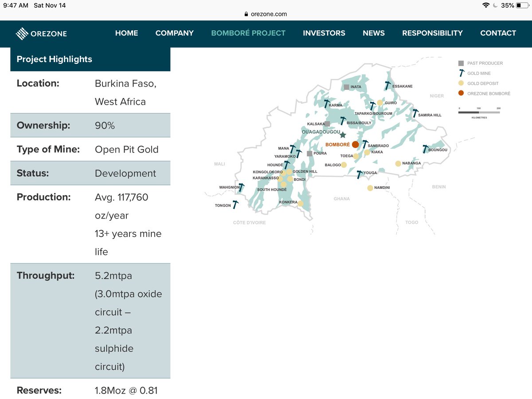Click the Status value 'Development'

tap(125, 173)
